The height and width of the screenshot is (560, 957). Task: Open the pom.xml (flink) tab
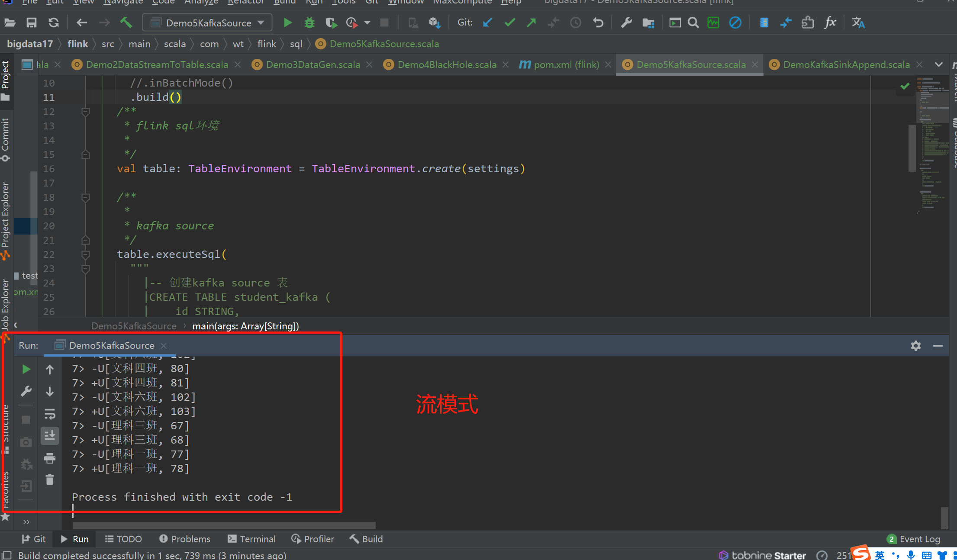tap(566, 64)
